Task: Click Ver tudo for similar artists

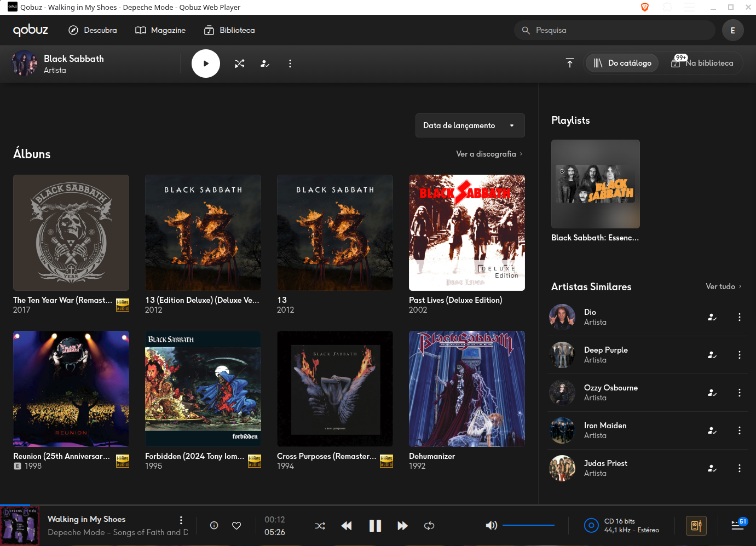Action: pos(723,286)
